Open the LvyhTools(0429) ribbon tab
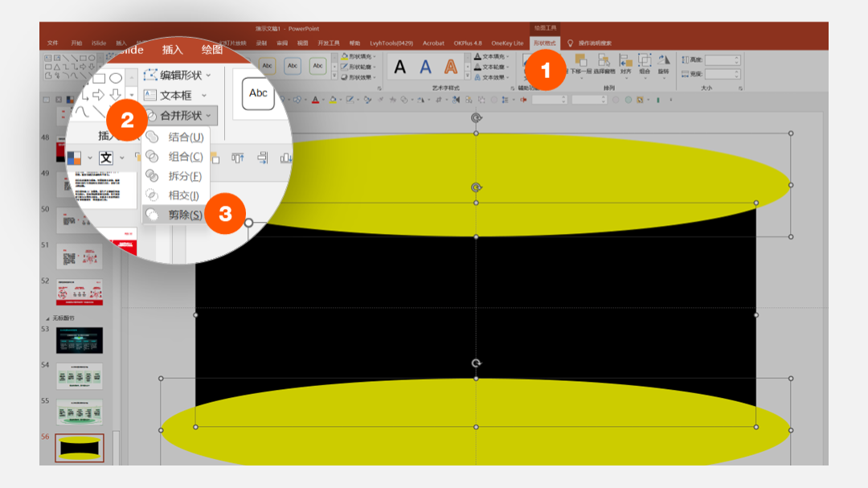This screenshot has width=868, height=488. coord(391,43)
